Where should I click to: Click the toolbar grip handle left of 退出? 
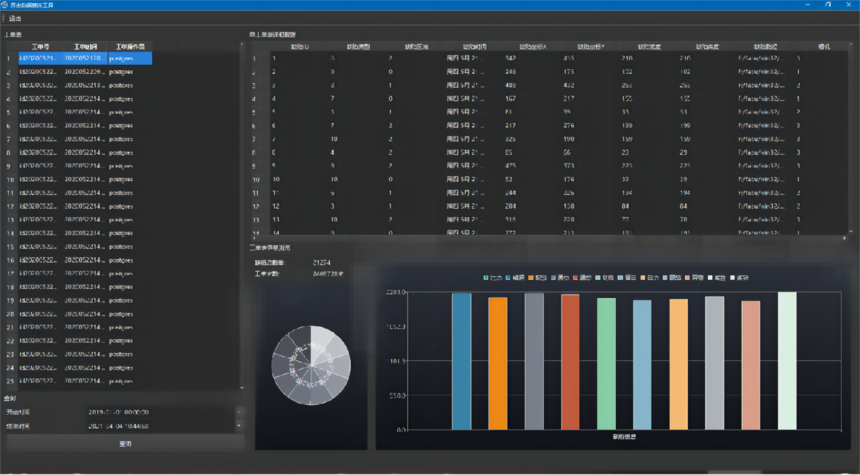4,18
